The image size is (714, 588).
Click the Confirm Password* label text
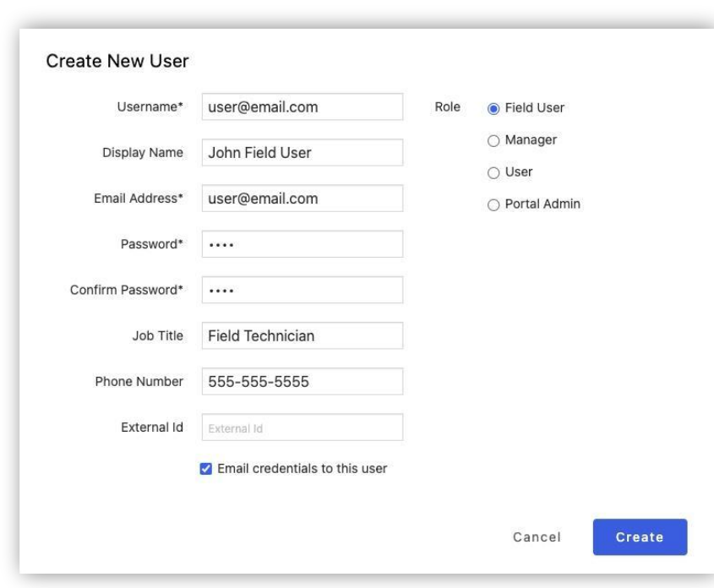click(126, 290)
